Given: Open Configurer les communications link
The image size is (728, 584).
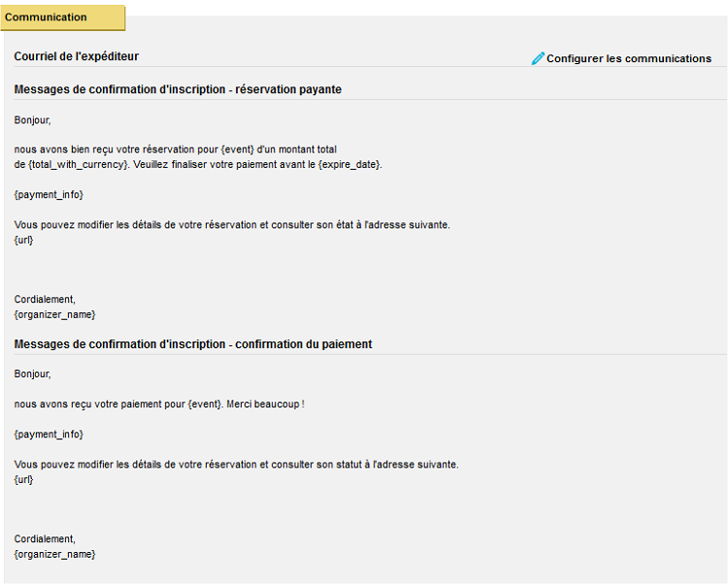Looking at the screenshot, I should [x=629, y=58].
